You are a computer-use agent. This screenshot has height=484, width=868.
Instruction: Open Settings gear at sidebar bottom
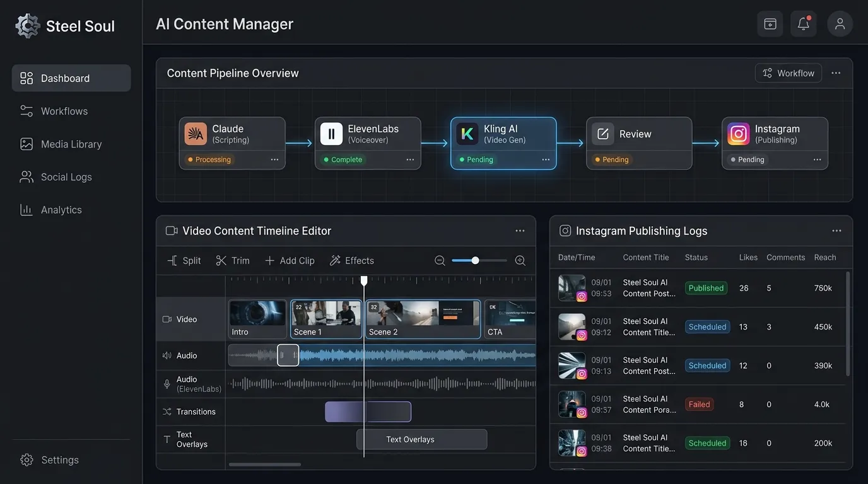(x=26, y=460)
